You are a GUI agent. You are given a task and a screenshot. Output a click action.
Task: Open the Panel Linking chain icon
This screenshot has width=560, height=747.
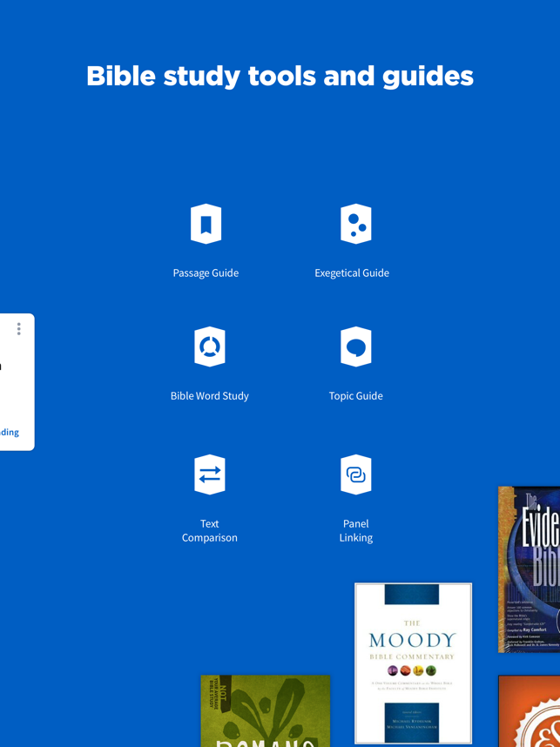click(356, 474)
